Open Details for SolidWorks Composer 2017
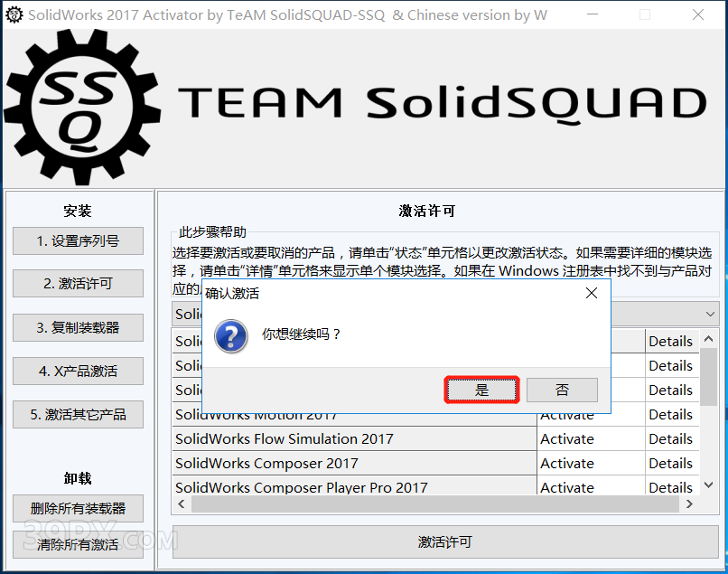Image resolution: width=728 pixels, height=574 pixels. point(672,463)
